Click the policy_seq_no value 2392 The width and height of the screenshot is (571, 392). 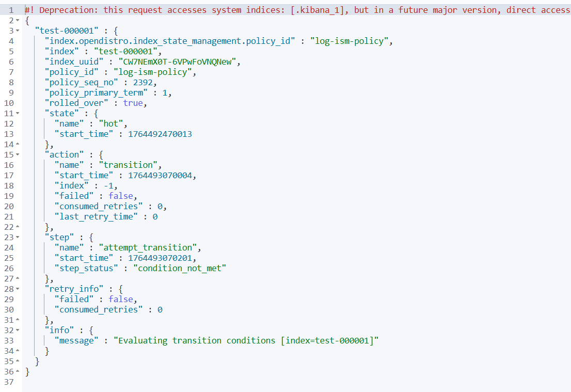coord(142,82)
